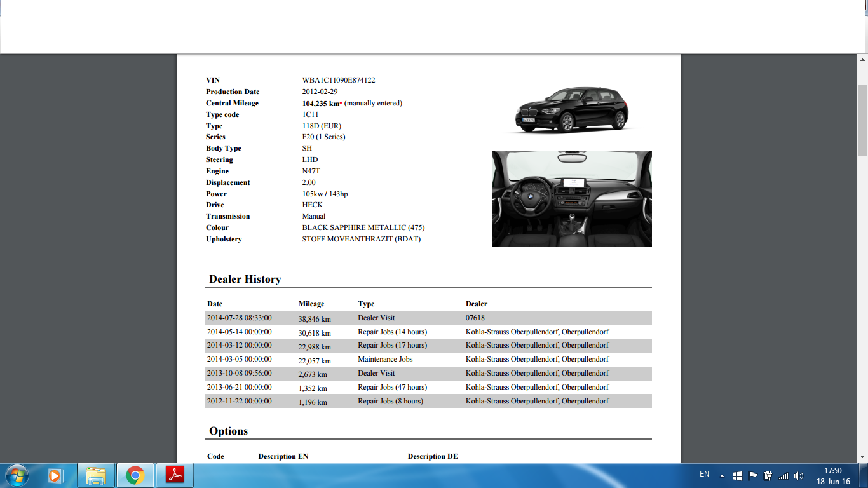The height and width of the screenshot is (488, 868).
Task: Click Repair Jobs (8 hours) cell
Action: pyautogui.click(x=390, y=401)
